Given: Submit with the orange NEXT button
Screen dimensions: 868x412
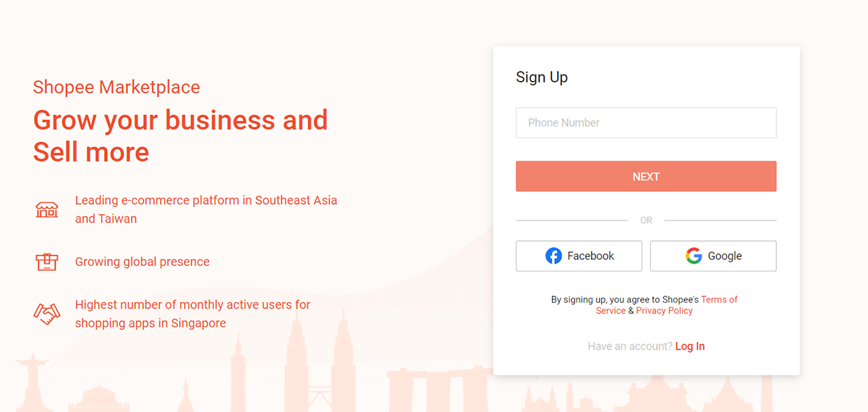Looking at the screenshot, I should (x=646, y=177).
